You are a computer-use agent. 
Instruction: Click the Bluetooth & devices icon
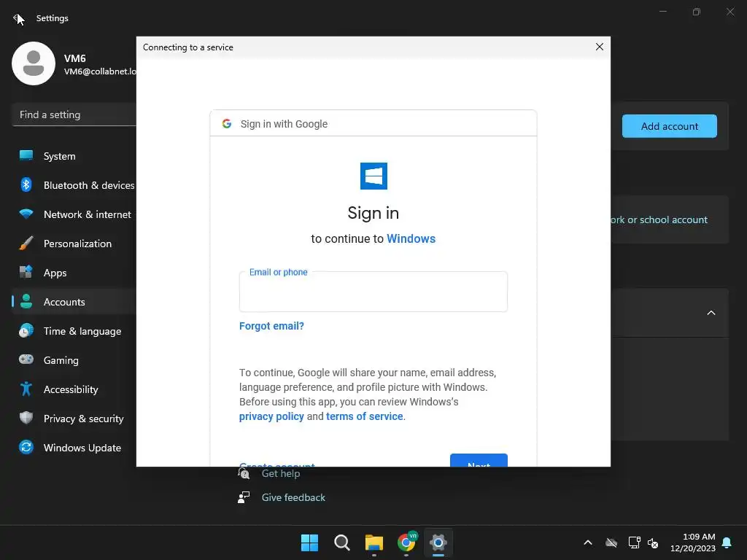pyautogui.click(x=26, y=184)
